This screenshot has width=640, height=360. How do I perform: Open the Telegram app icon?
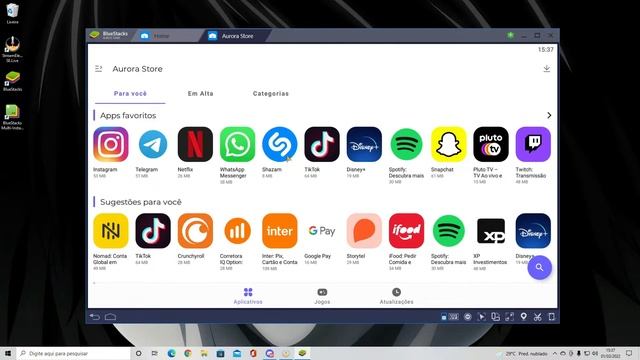click(x=153, y=144)
